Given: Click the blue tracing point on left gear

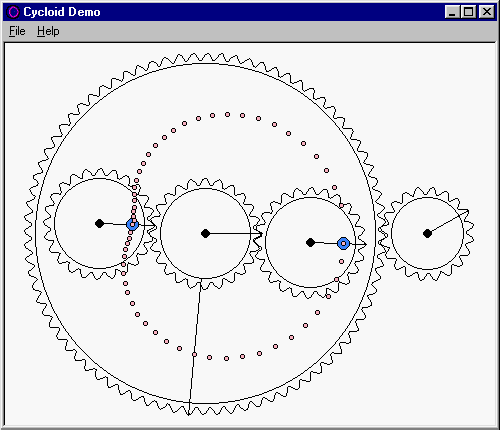Looking at the screenshot, I should pyautogui.click(x=133, y=224).
